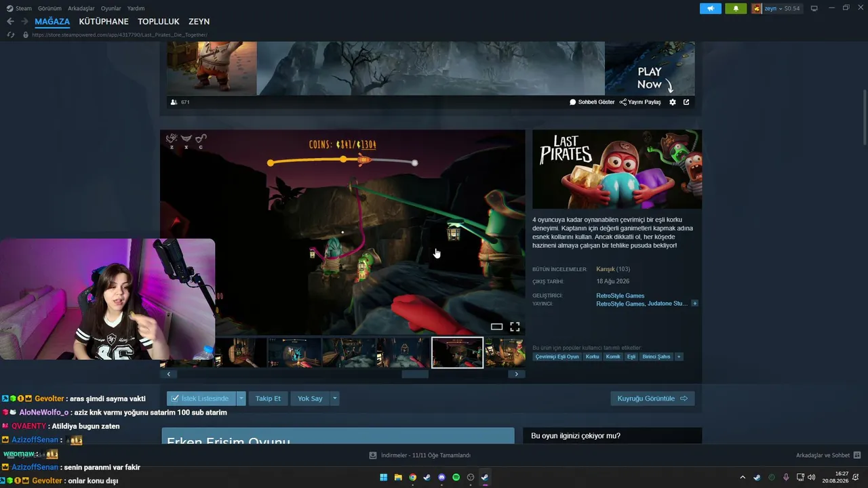Open the wishlist button dropdown arrow
This screenshot has height=488, width=868.
(241, 399)
